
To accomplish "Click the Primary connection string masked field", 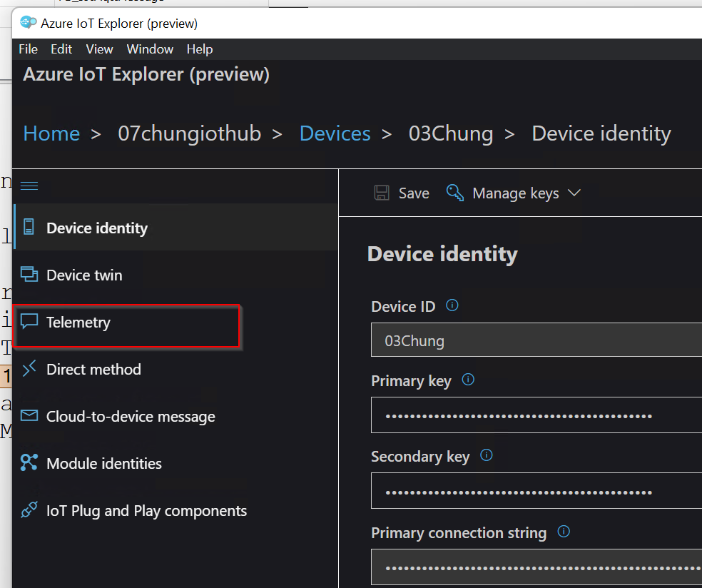I will click(536, 567).
